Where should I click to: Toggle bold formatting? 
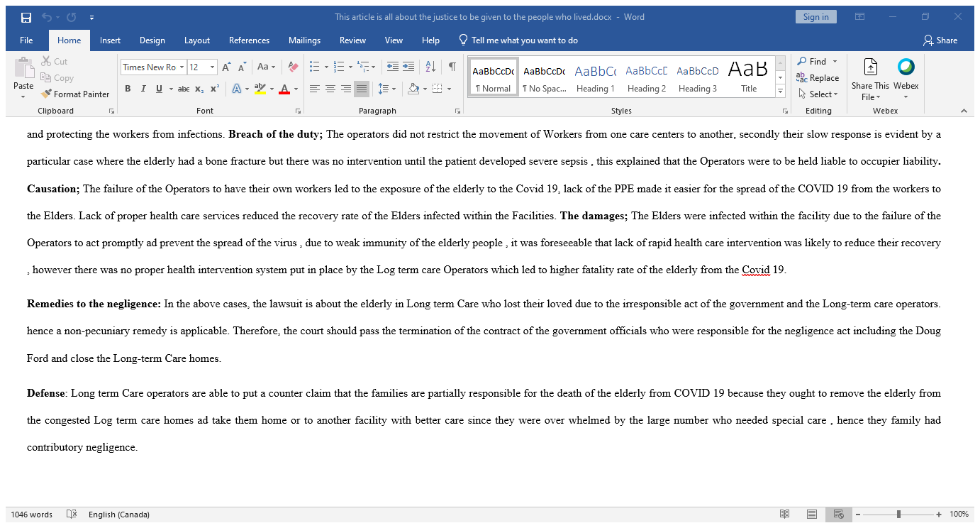128,88
